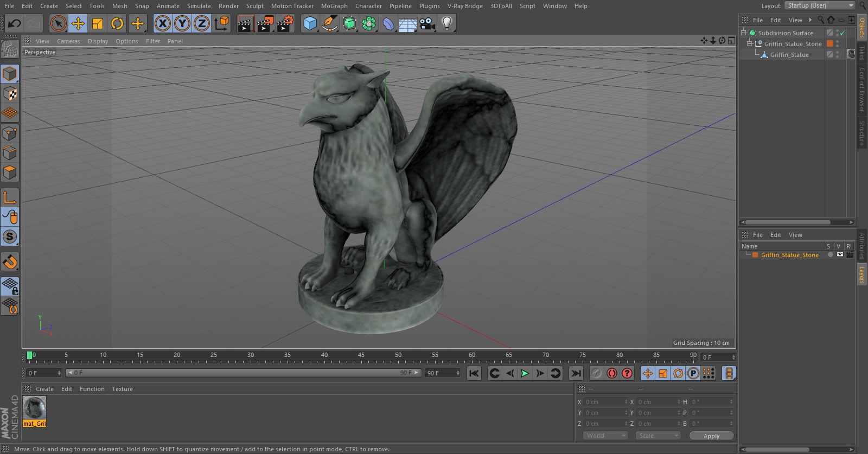Viewport: 868px width, 454px height.
Task: Click the Viewport Solo S icon
Action: (10, 236)
